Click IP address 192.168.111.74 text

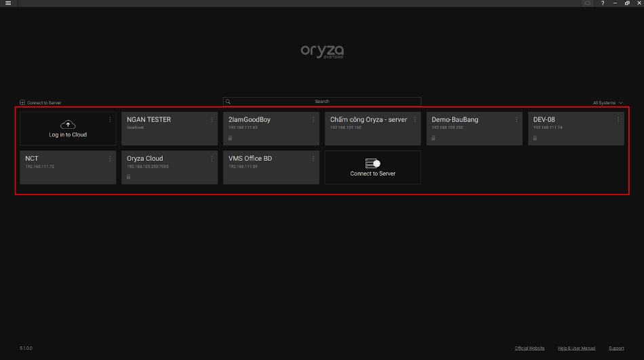[x=548, y=127]
